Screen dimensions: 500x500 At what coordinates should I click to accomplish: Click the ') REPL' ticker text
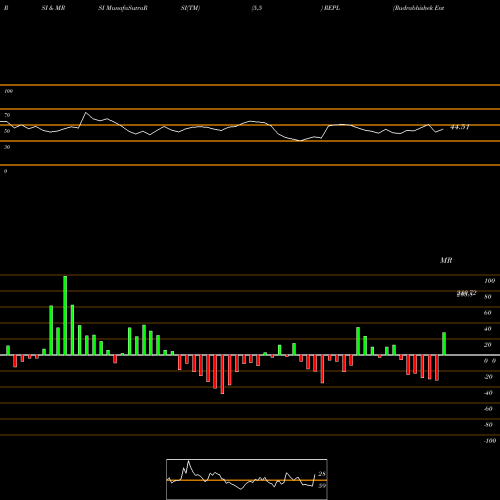click(x=330, y=8)
